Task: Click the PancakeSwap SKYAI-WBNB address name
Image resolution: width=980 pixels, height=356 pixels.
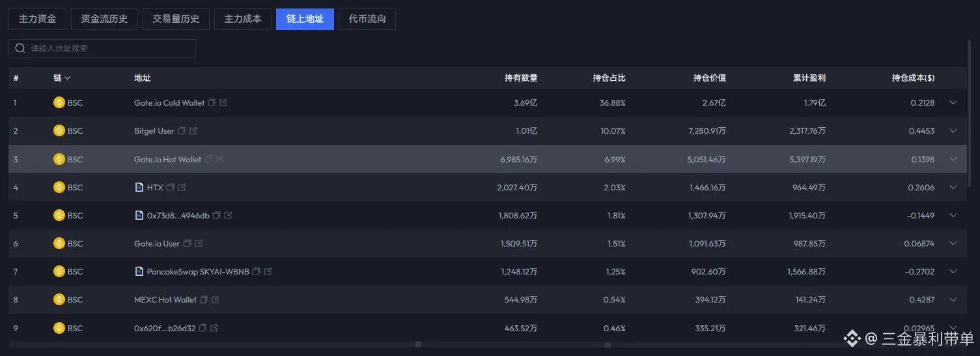Action: 198,271
